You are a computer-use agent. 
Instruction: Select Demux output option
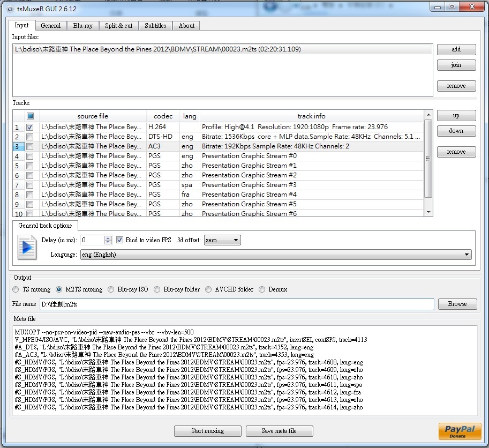point(262,289)
